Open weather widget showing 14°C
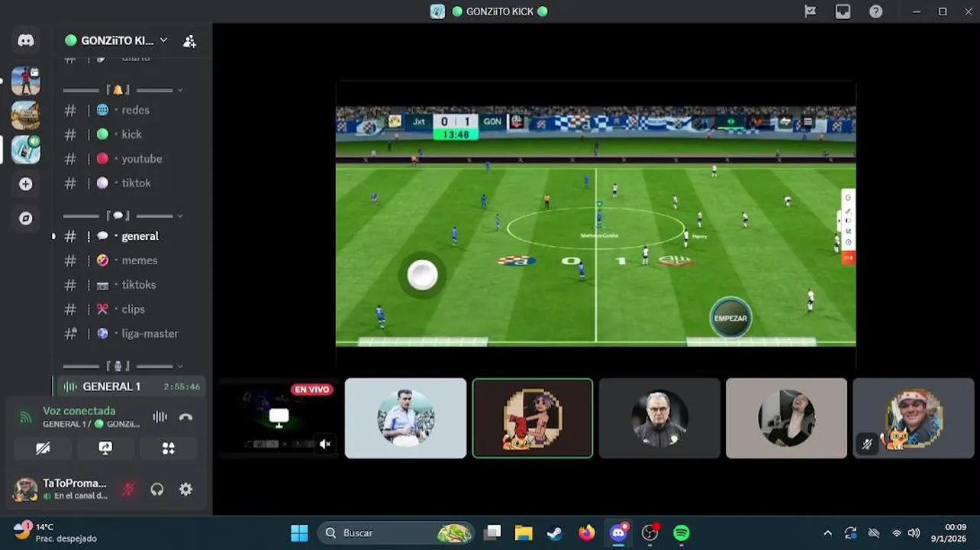 pos(54,532)
